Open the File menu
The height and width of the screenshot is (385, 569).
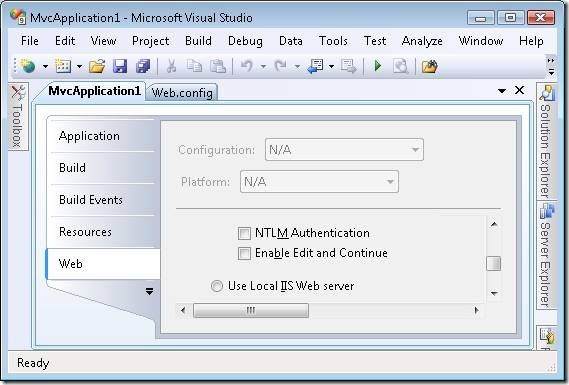point(30,41)
